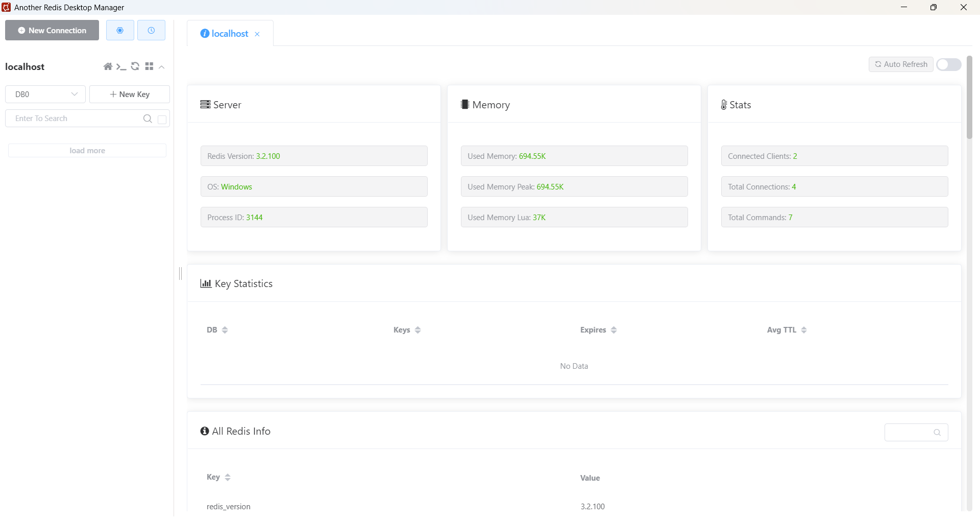Click the home icon next to localhost
Screen dimensions: 980x521
(x=108, y=66)
